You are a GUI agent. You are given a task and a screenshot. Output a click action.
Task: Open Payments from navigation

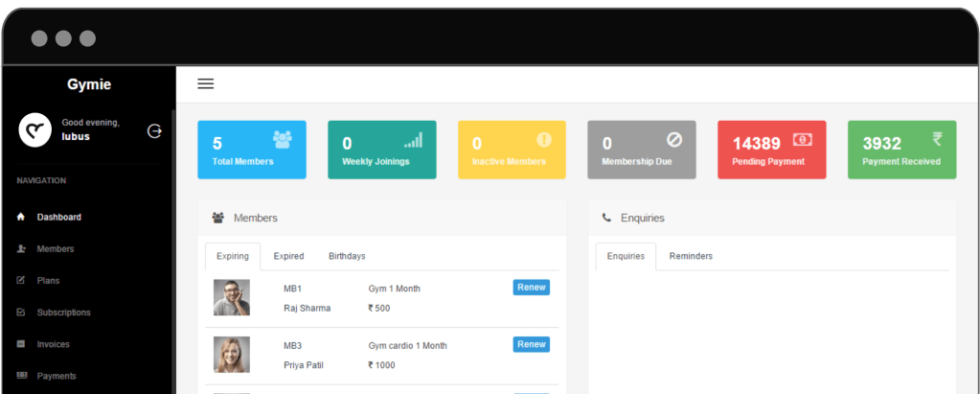[57, 376]
